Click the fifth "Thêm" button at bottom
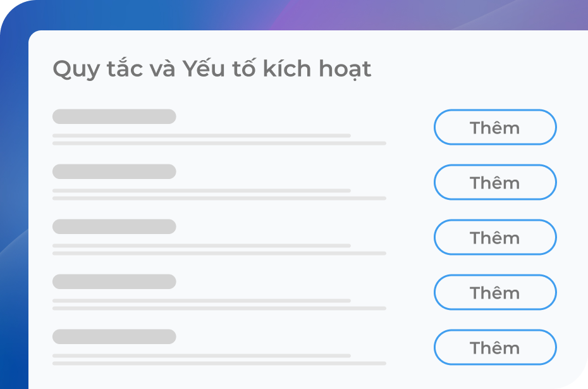Viewport: 588px width, 389px height. (x=494, y=347)
